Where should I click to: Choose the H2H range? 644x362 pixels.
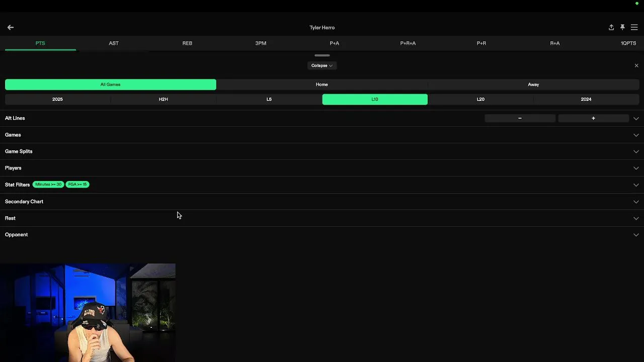(x=164, y=100)
